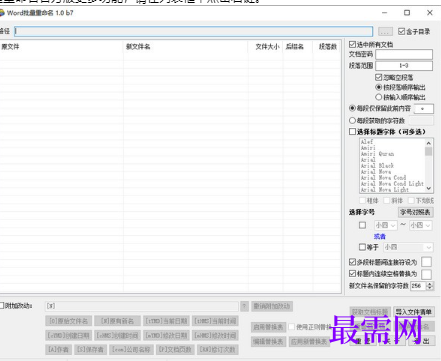Viewport: 441px width, 361px height.
Task: Select Arial Nova Cond Light font
Action: tap(392, 184)
